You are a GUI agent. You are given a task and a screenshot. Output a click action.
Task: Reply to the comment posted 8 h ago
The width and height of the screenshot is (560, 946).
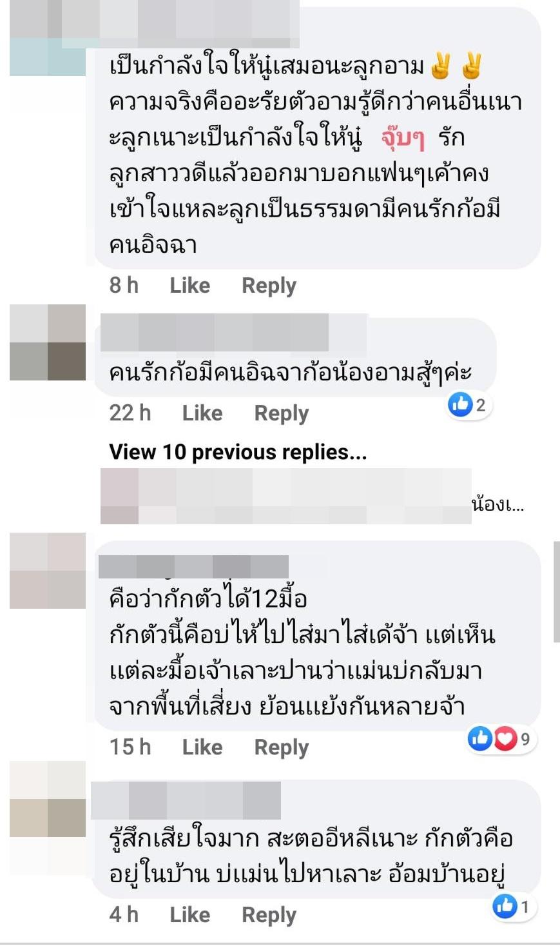[x=269, y=286]
